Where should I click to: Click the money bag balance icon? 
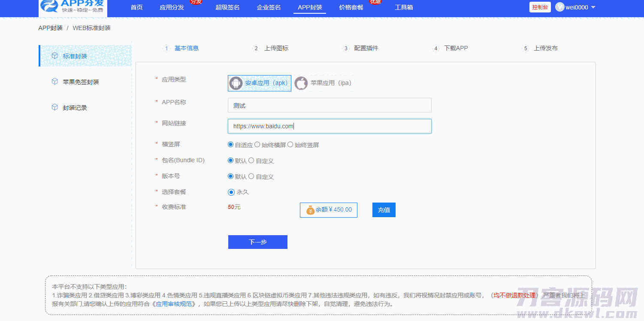310,210
